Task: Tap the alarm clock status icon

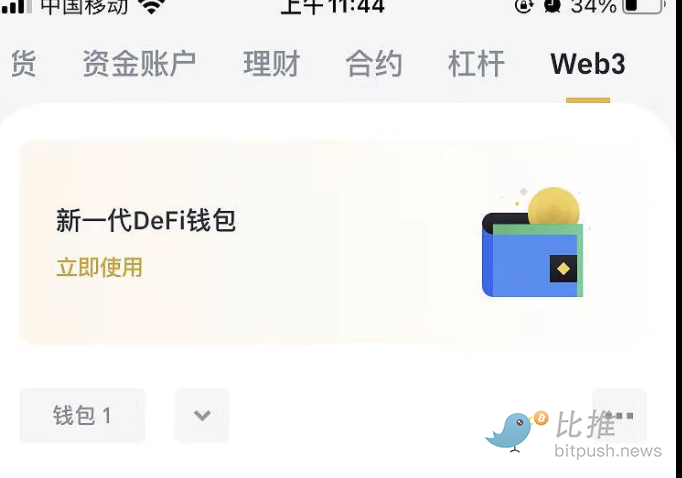Action: point(552,6)
